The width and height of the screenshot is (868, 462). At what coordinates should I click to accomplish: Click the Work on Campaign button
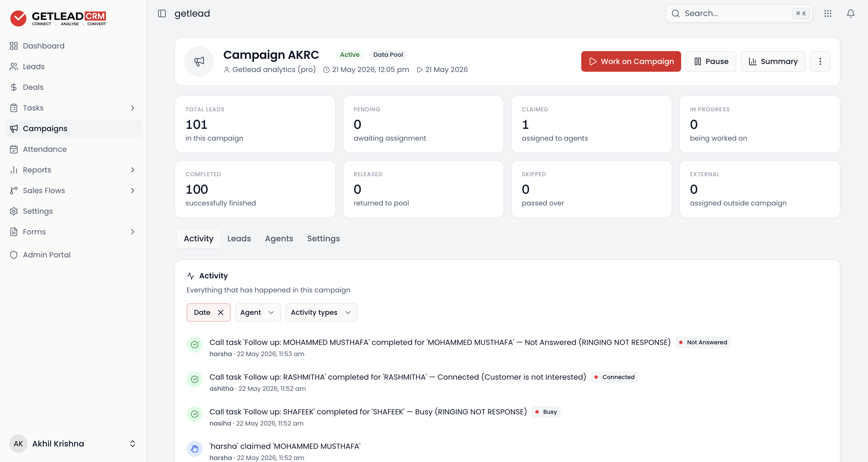coord(631,61)
